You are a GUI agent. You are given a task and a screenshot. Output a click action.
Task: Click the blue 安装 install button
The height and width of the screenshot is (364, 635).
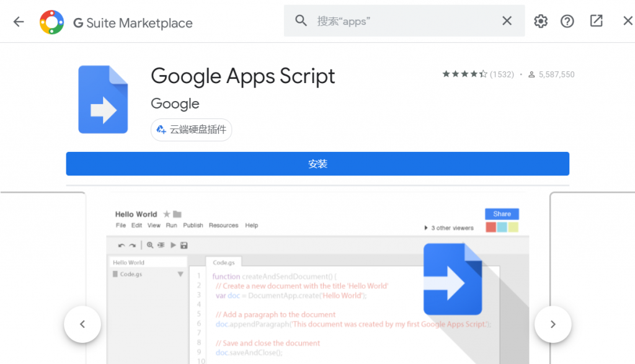pos(317,164)
